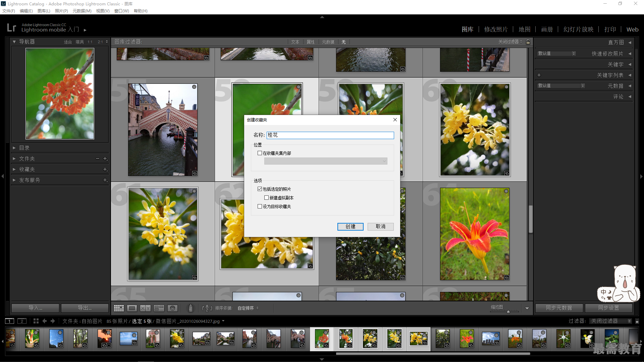644x362 pixels.
Task: Switch to 幻灯片放映 Slideshow module
Action: pos(578,29)
